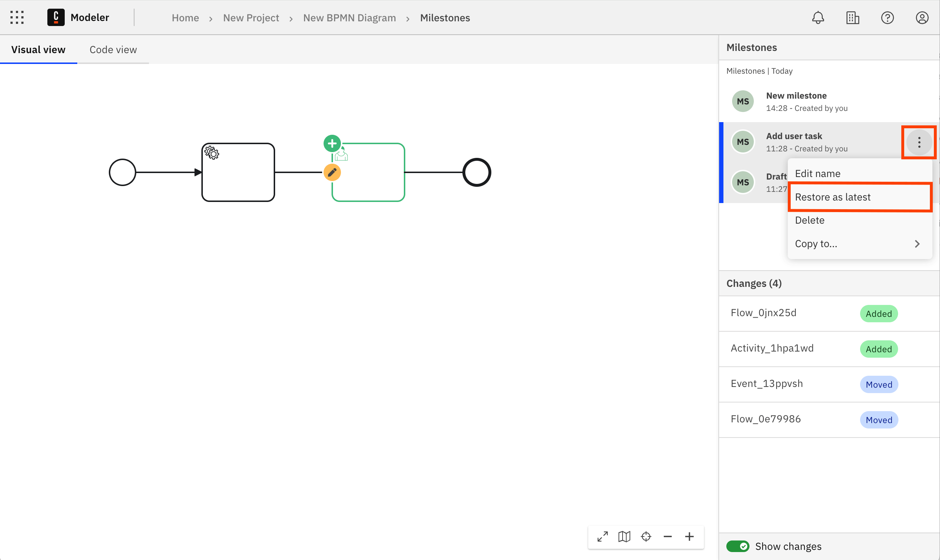Image resolution: width=940 pixels, height=560 pixels.
Task: Expand the Copy to... submenu arrow
Action: coord(917,244)
